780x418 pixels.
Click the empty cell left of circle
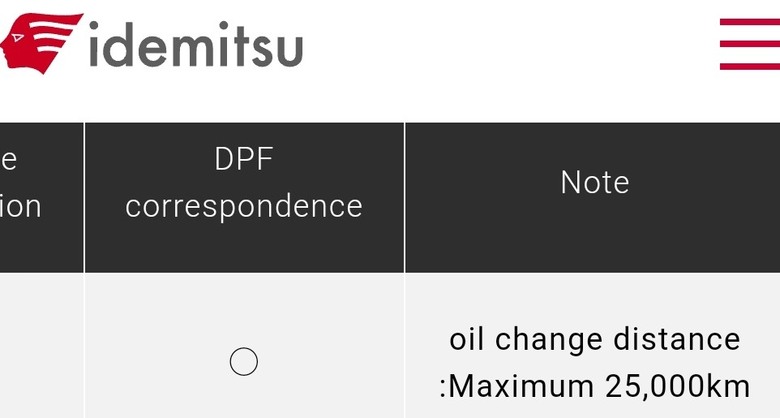(x=41, y=346)
